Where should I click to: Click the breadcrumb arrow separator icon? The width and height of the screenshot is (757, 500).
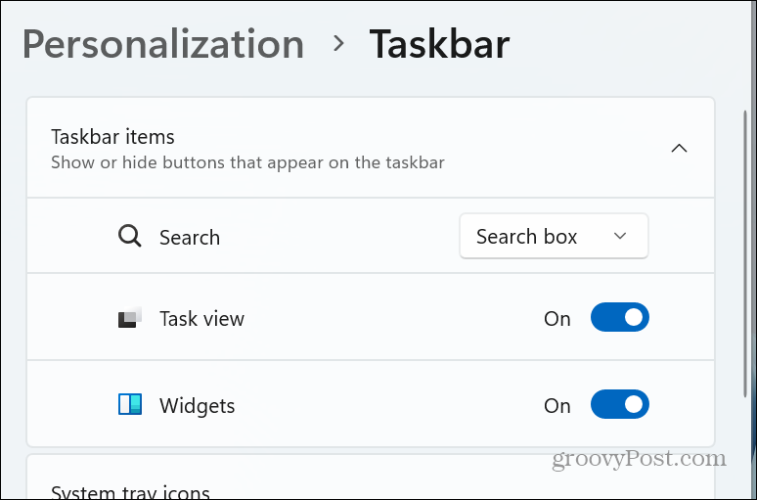coord(339,43)
